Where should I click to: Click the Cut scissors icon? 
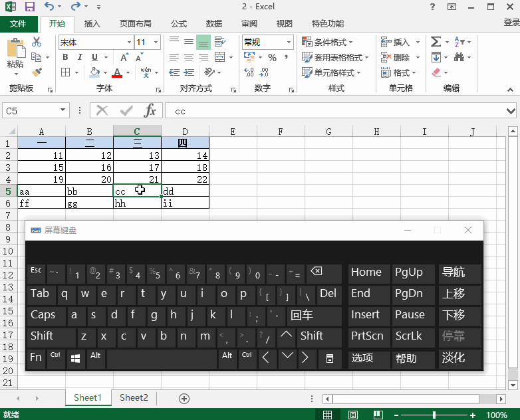37,42
